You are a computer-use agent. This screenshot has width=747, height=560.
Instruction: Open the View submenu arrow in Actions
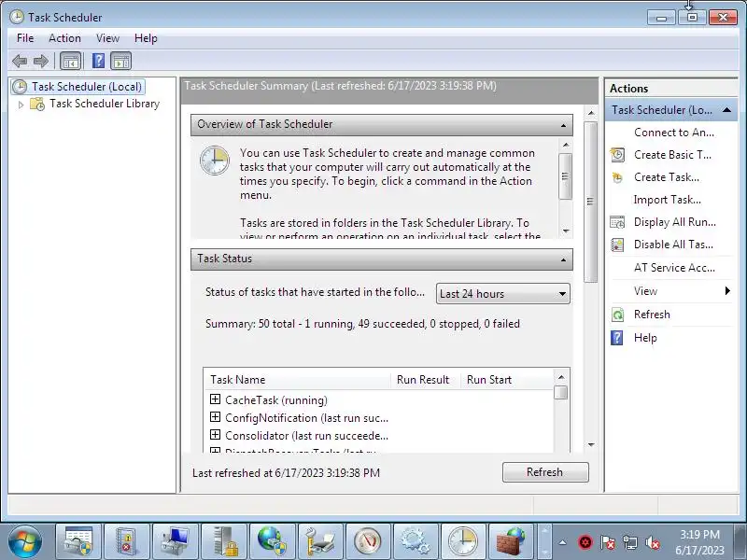pos(727,291)
